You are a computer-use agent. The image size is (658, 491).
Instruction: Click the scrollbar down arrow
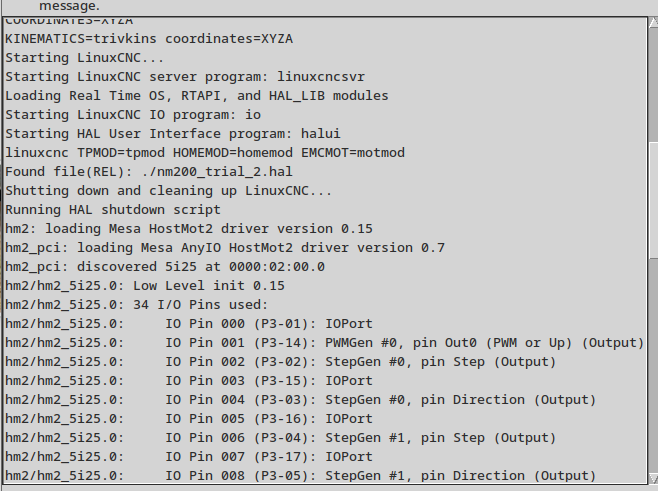pos(653,478)
